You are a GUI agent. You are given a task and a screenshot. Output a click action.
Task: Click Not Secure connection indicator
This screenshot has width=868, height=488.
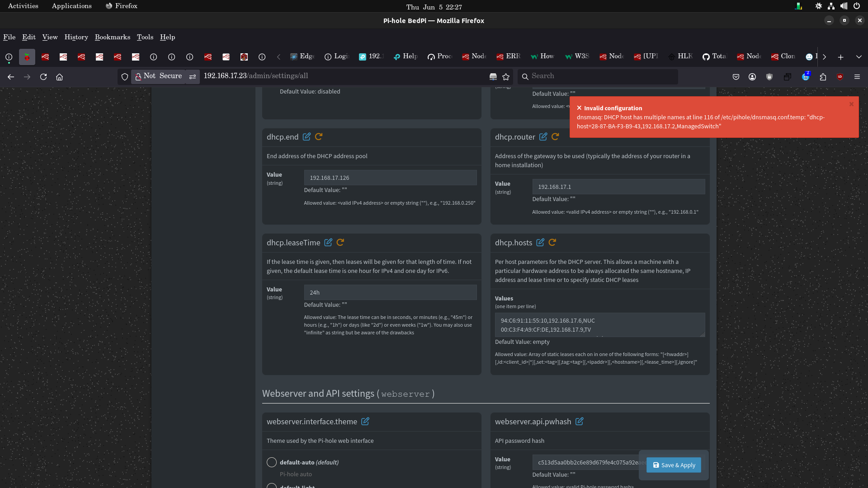(x=159, y=76)
